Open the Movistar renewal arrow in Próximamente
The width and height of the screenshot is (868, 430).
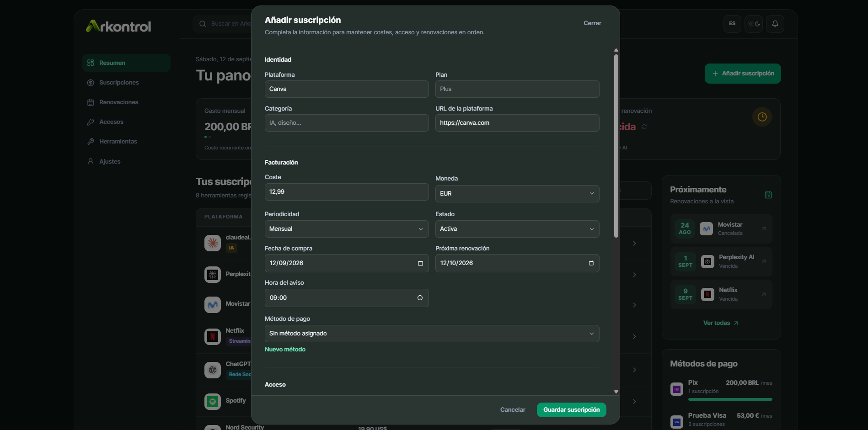pyautogui.click(x=764, y=228)
